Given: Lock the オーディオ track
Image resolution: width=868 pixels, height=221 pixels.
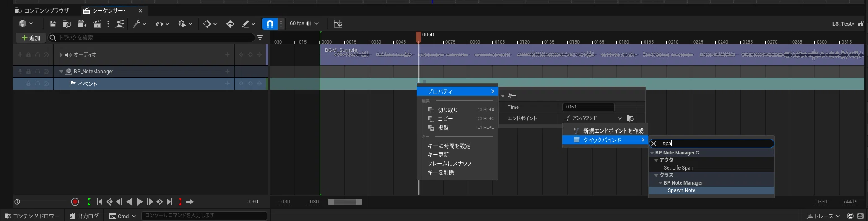Looking at the screenshot, I should tap(29, 55).
